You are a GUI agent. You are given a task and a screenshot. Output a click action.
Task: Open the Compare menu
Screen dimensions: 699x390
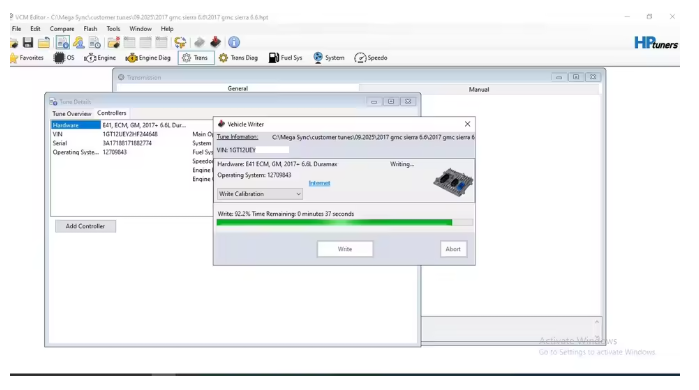(x=62, y=29)
